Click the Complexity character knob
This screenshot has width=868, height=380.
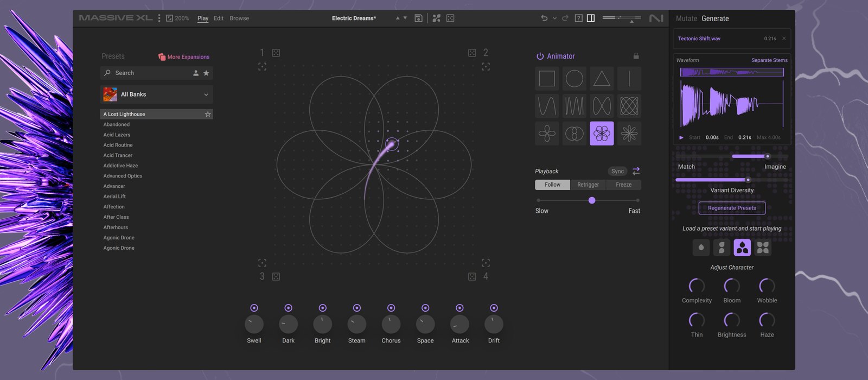[x=697, y=286]
